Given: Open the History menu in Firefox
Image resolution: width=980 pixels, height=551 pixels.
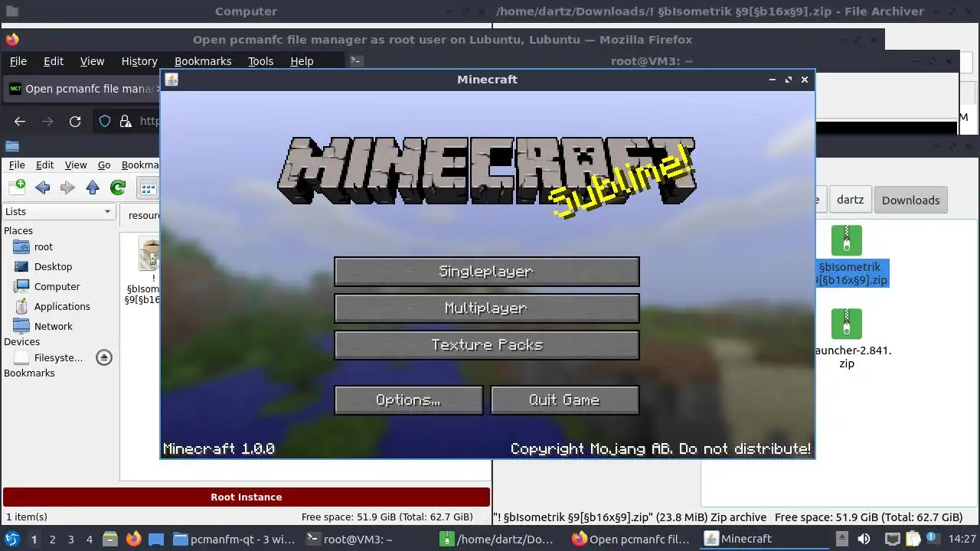Looking at the screenshot, I should (139, 61).
